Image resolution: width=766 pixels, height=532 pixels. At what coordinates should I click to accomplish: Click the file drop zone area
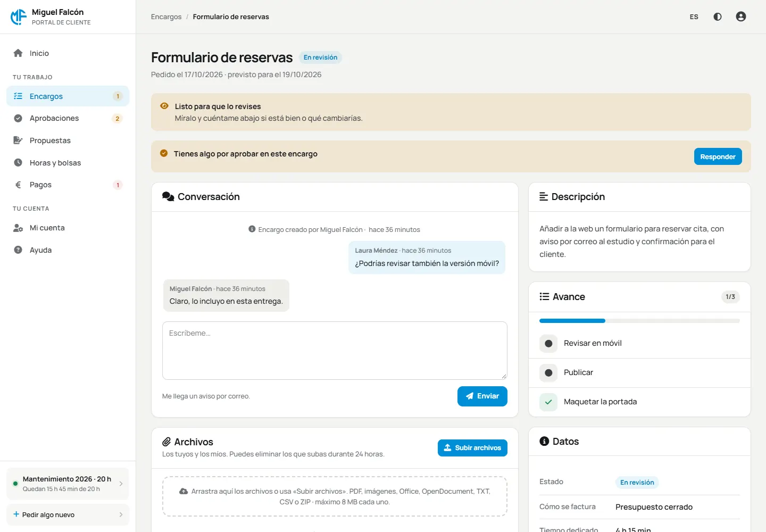click(x=335, y=496)
